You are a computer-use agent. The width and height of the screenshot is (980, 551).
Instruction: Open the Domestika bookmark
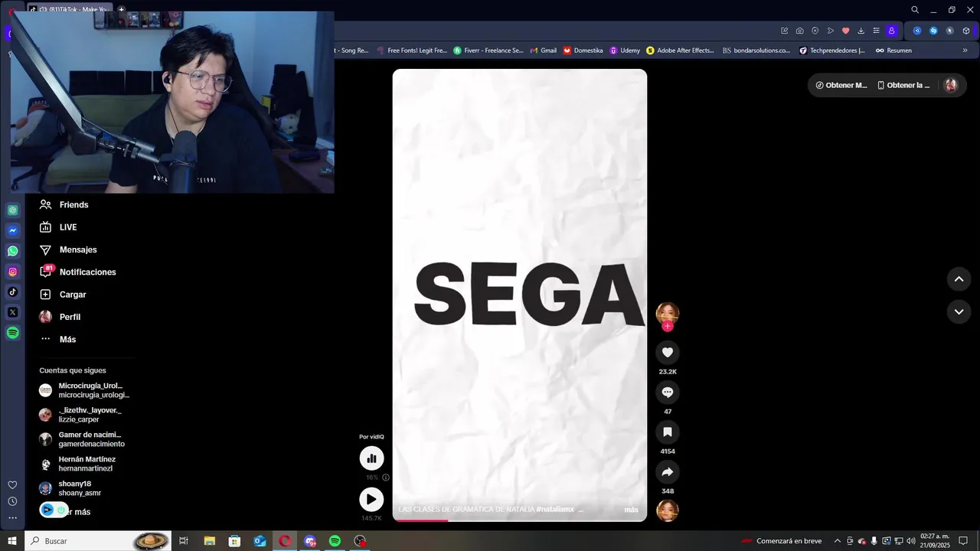583,51
